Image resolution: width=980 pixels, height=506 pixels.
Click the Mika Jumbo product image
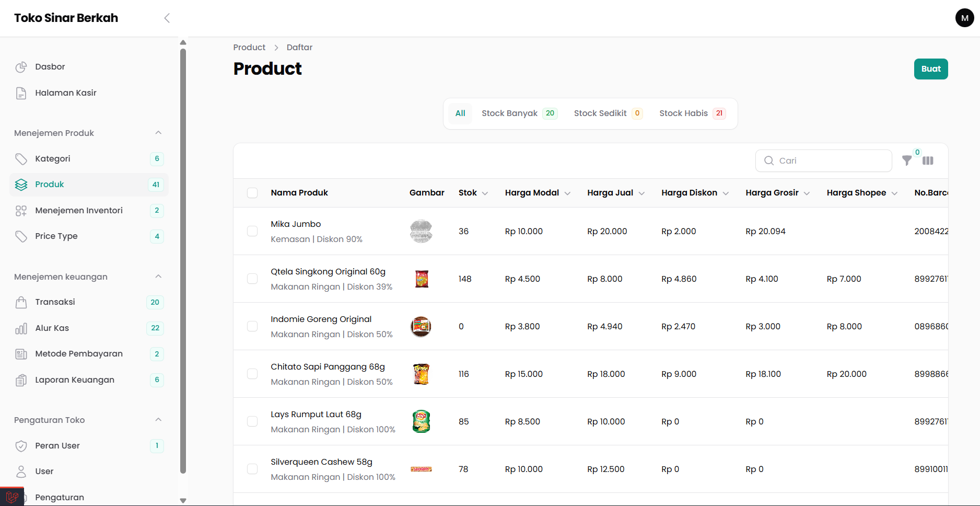(421, 231)
